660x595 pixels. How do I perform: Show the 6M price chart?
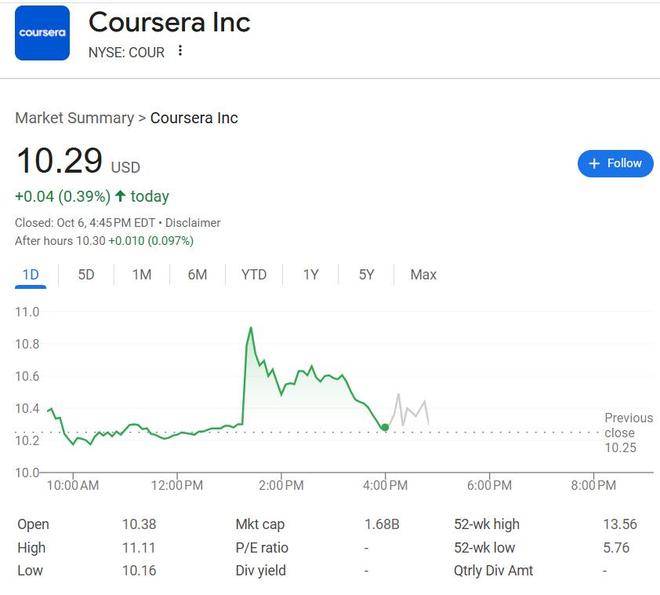coord(197,274)
